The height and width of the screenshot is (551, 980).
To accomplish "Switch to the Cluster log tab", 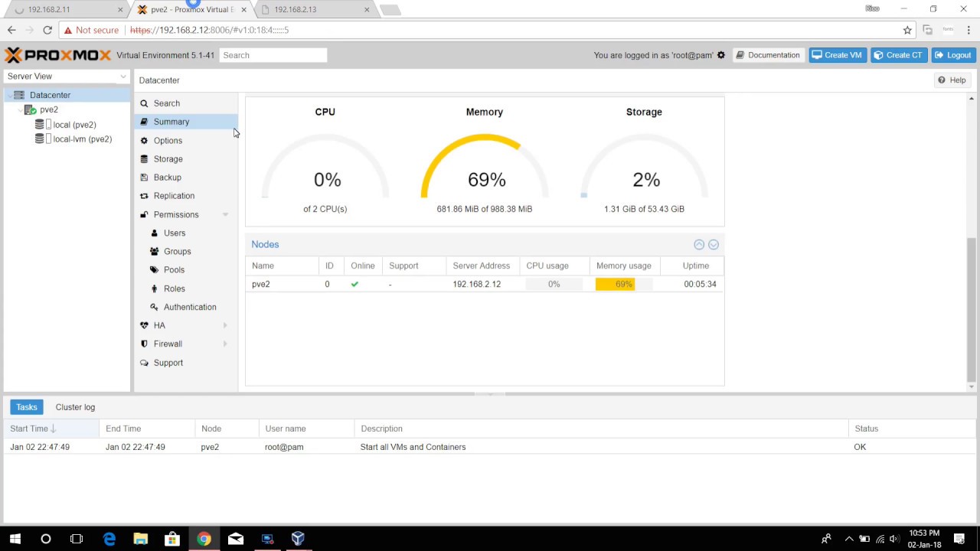I will coord(75,407).
